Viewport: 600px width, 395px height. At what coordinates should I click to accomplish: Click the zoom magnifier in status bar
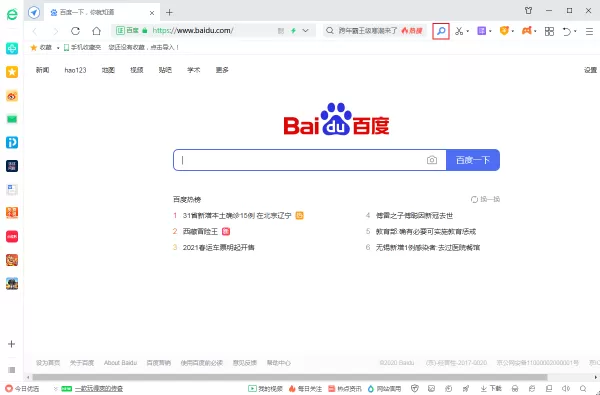point(583,388)
